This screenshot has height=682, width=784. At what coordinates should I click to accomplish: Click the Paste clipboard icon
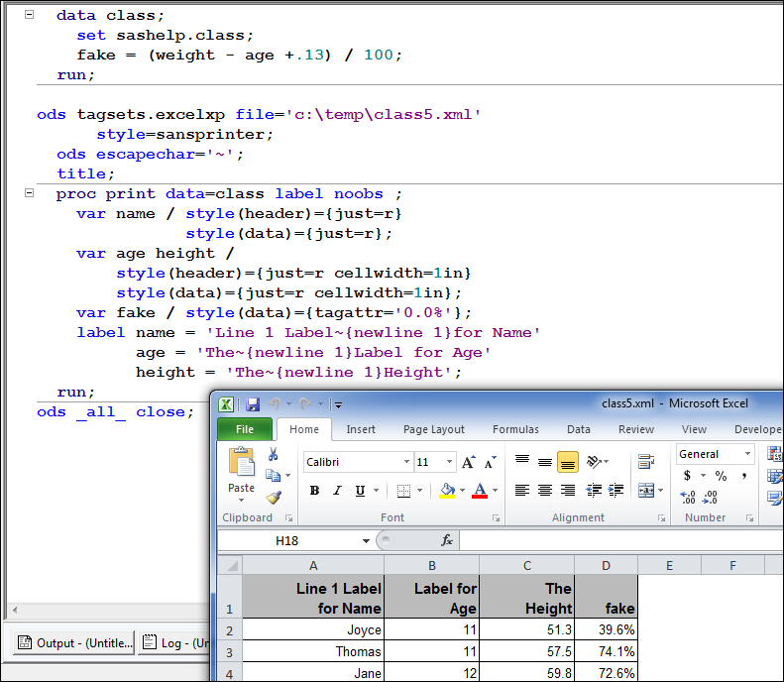(241, 463)
